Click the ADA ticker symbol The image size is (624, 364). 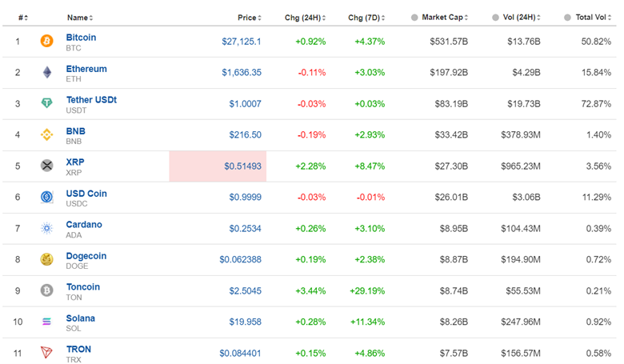[x=74, y=235]
